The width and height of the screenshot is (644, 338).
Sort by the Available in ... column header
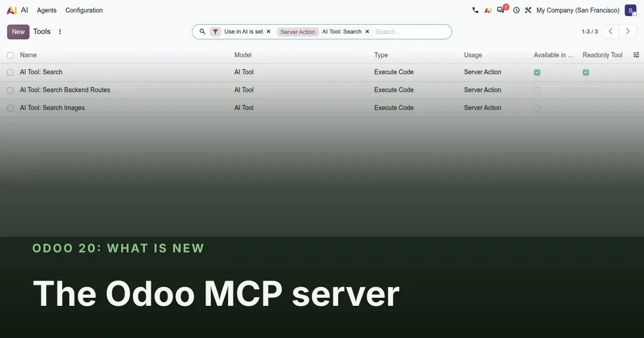(554, 55)
